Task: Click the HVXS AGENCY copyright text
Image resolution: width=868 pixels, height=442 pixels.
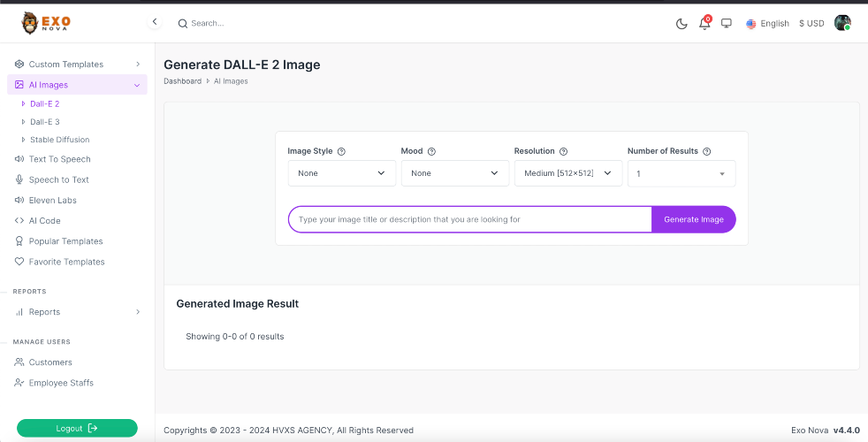Action: pyautogui.click(x=288, y=430)
